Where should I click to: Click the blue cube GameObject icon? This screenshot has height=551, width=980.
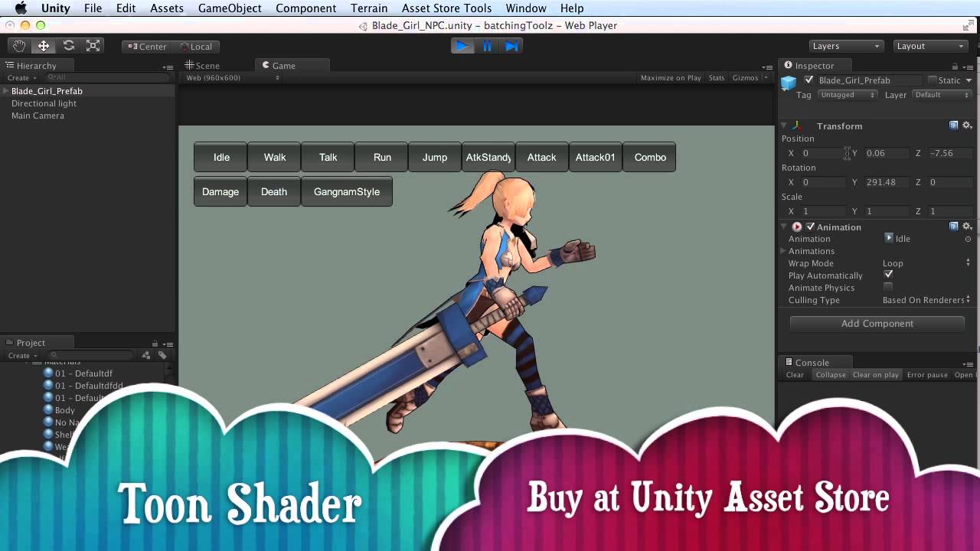click(x=789, y=83)
